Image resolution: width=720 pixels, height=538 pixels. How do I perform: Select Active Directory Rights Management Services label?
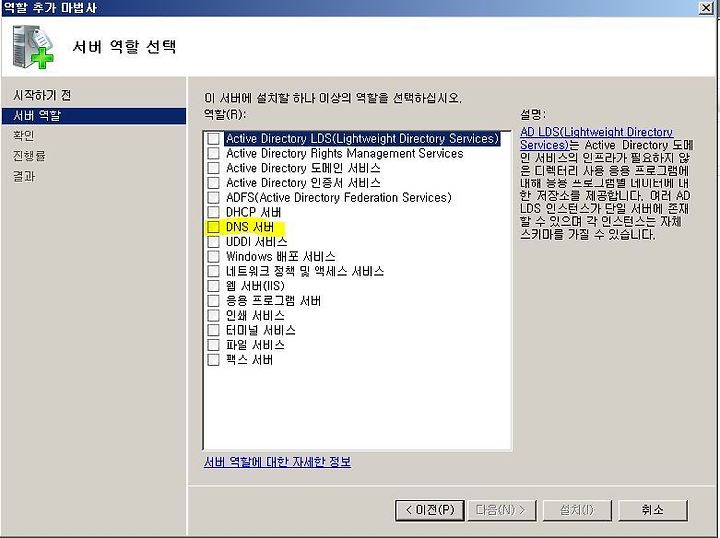(344, 153)
